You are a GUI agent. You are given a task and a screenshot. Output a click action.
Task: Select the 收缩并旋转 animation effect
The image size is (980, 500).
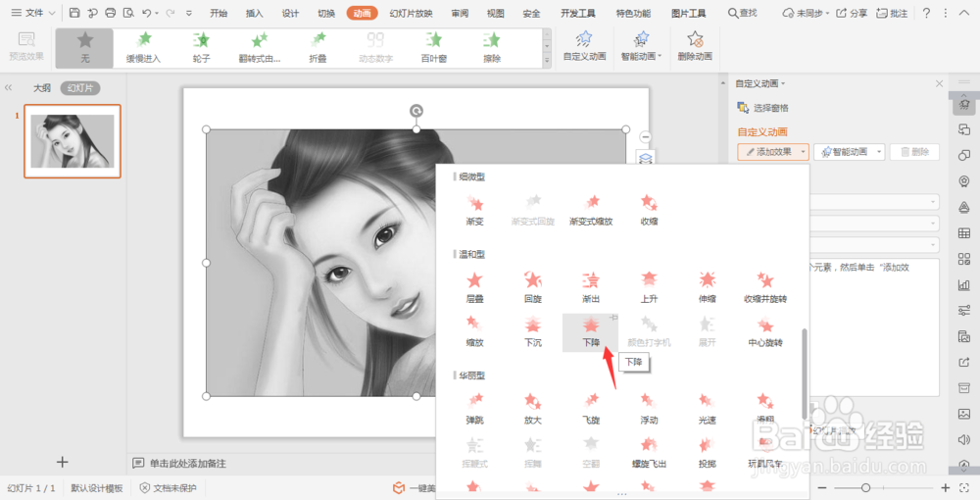point(765,287)
